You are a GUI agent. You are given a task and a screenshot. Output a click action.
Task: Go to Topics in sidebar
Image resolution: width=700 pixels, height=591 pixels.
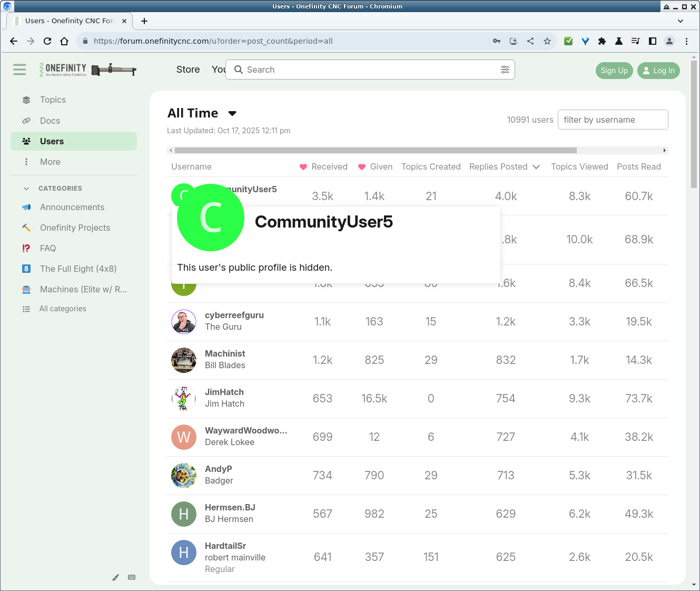coord(53,100)
